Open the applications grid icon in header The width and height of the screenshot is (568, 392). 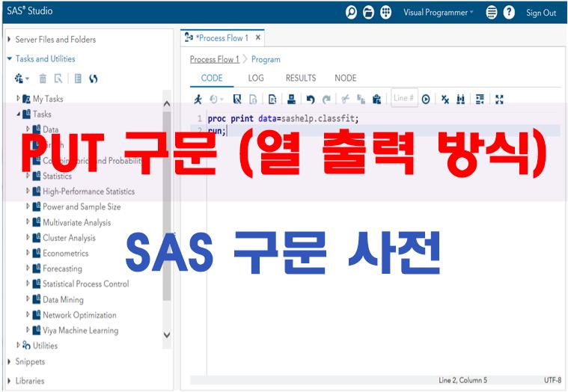click(x=386, y=13)
